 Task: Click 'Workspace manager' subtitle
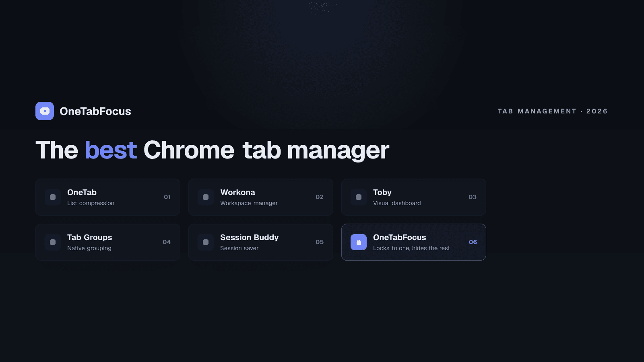click(x=249, y=203)
